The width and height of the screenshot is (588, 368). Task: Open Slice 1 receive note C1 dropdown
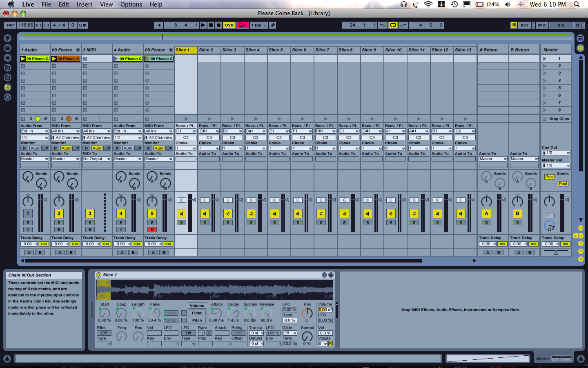(x=186, y=131)
